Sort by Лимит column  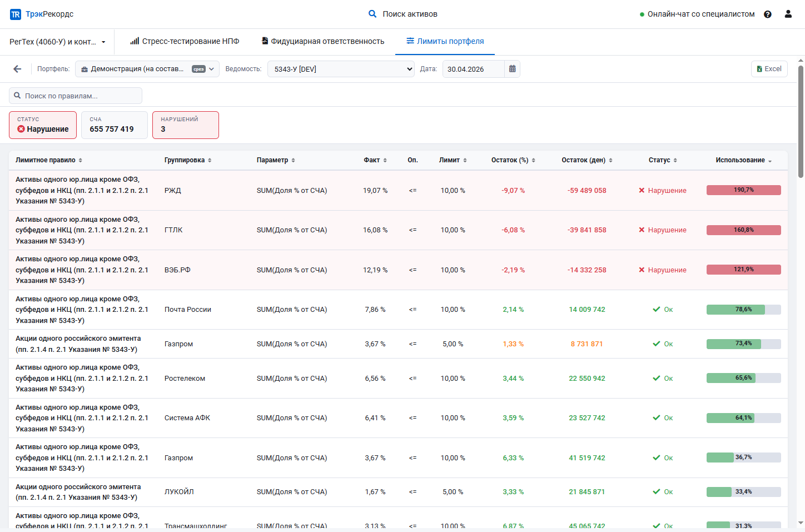453,160
